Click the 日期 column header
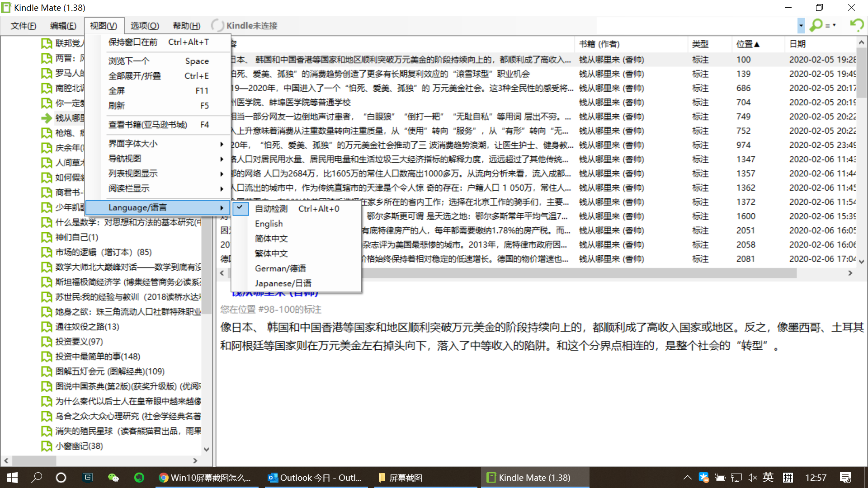 pyautogui.click(x=797, y=44)
